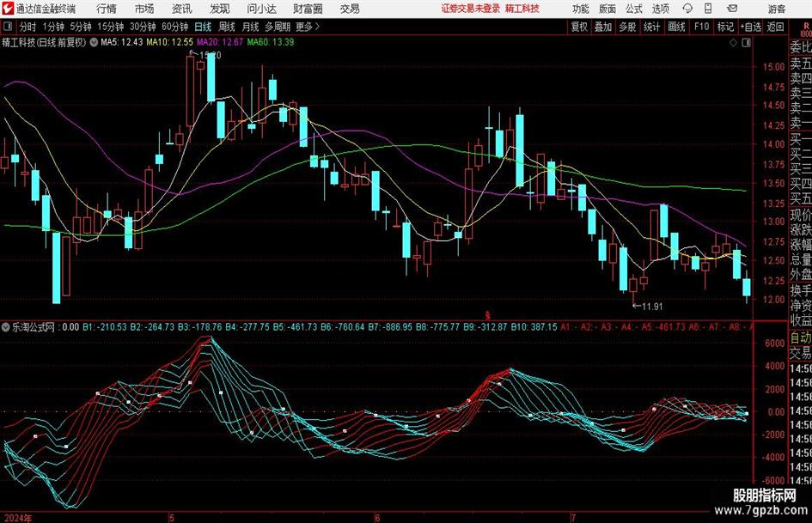The height and width of the screenshot is (523, 812).
Task: Open 发现 menu
Action: (x=220, y=9)
